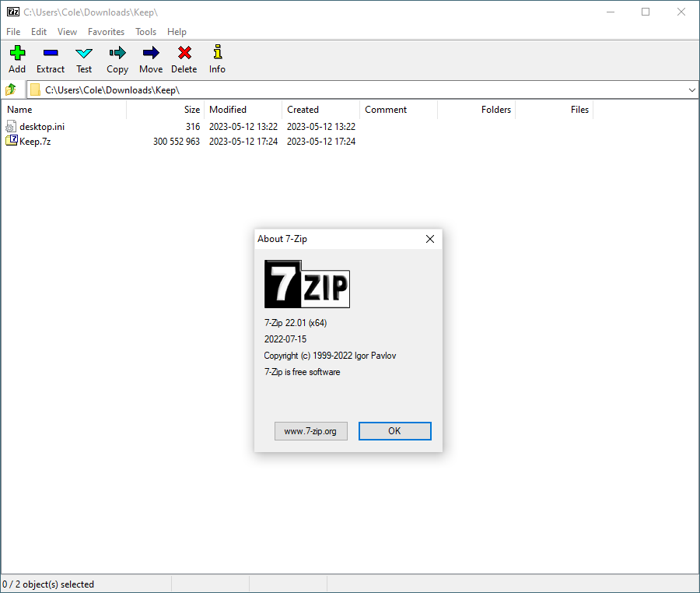This screenshot has width=700, height=593.
Task: Select the Keep.7z file name
Action: (35, 142)
